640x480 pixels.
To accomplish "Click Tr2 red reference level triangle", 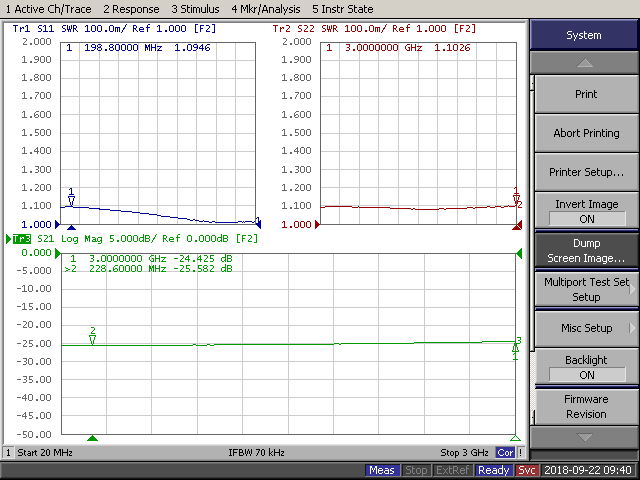I will click(318, 224).
